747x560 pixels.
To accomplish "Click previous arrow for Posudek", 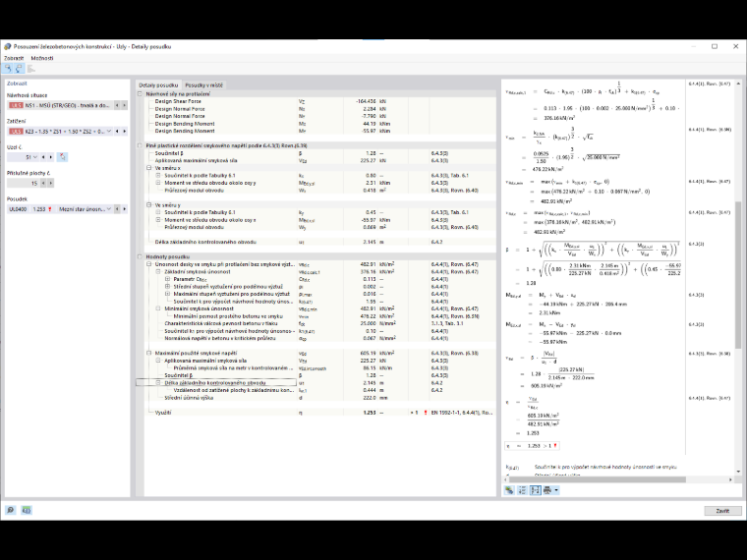I will tap(117, 209).
